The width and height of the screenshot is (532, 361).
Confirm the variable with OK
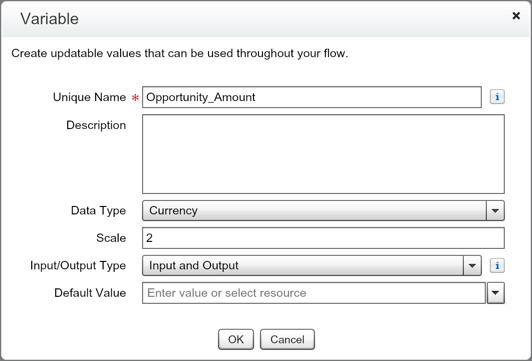pos(236,339)
